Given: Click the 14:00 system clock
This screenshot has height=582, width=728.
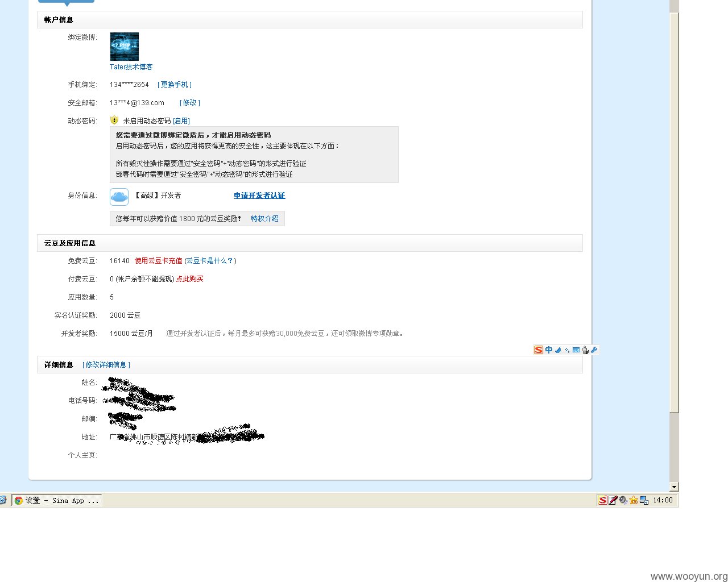Looking at the screenshot, I should tap(663, 500).
